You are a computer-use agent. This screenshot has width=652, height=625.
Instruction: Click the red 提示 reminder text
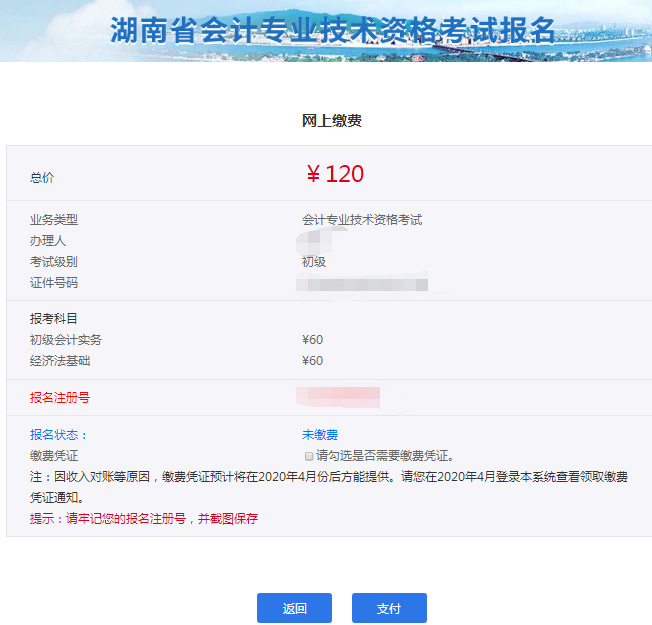point(144,519)
